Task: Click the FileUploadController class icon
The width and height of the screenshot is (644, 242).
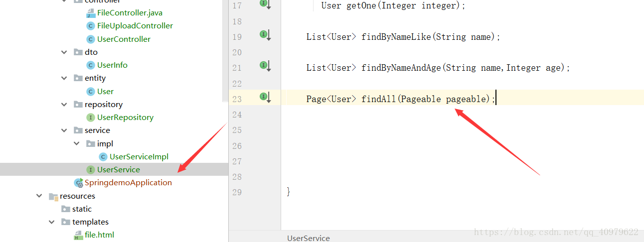Action: click(91, 26)
